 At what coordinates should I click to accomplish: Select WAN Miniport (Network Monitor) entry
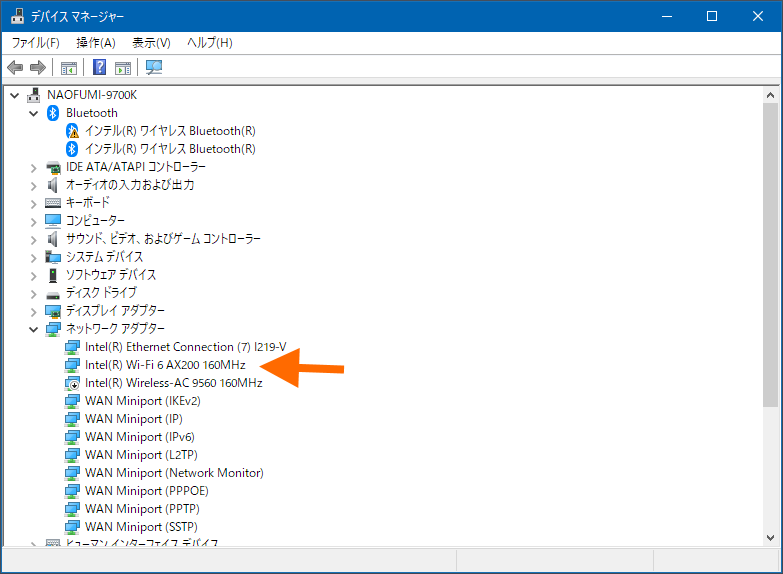click(174, 473)
